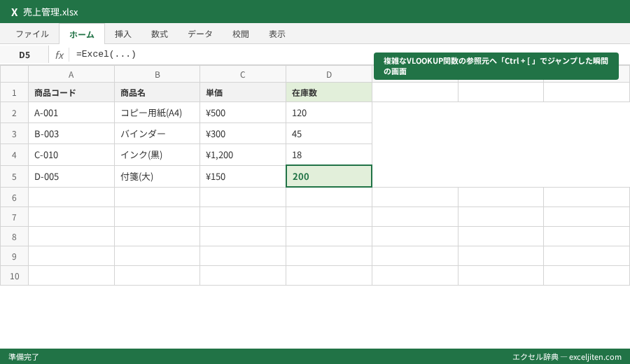This screenshot has height=364, width=630.
Task: Select cell コピー用紙(A4)
Action: click(x=157, y=113)
